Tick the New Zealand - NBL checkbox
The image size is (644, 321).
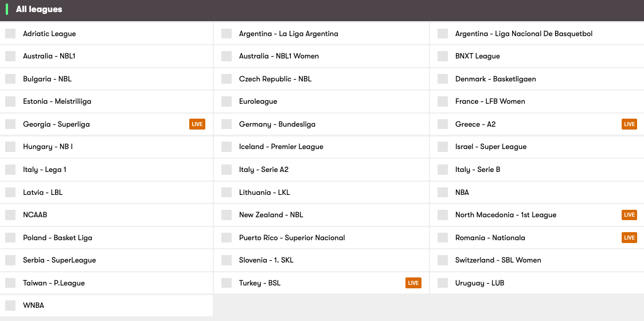pos(227,215)
